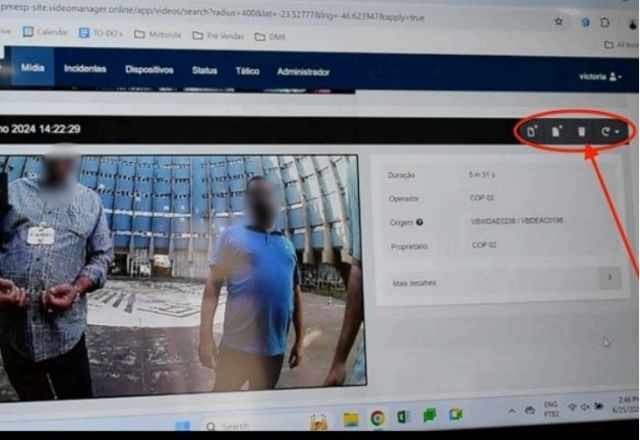Expand Mais detalhes with the chevron
This screenshot has height=440, width=640.
coord(610,278)
